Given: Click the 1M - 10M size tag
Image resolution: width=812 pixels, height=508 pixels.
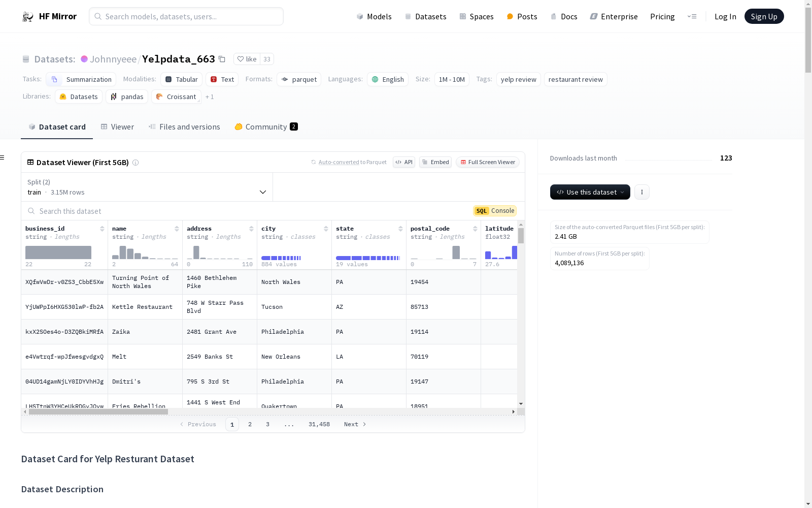Looking at the screenshot, I should (452, 79).
